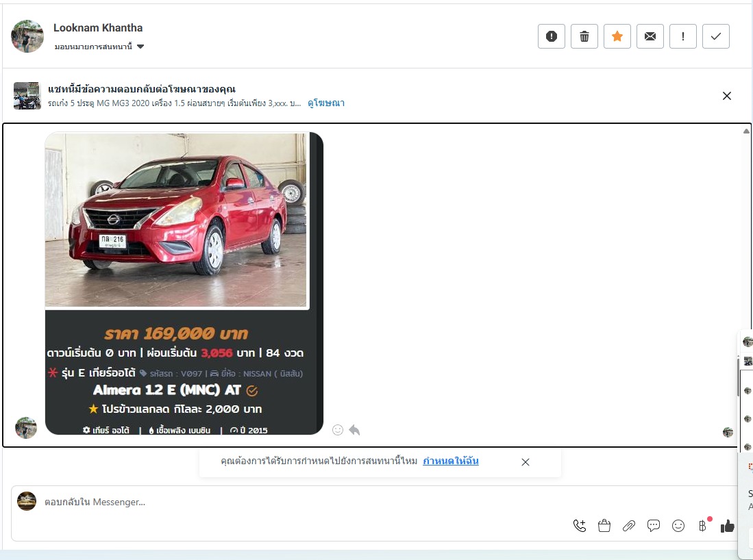This screenshot has width=753, height=560.
Task: Attach a file with the paperclip icon
Action: 628,526
